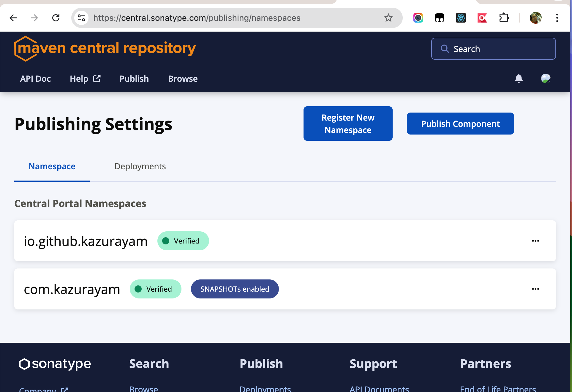
Task: Open the browser extensions puzzle icon
Action: [504, 18]
